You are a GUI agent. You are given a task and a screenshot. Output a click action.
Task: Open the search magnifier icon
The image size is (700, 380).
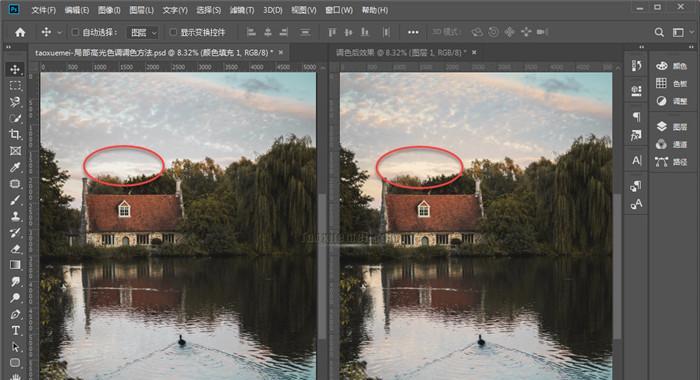point(659,32)
